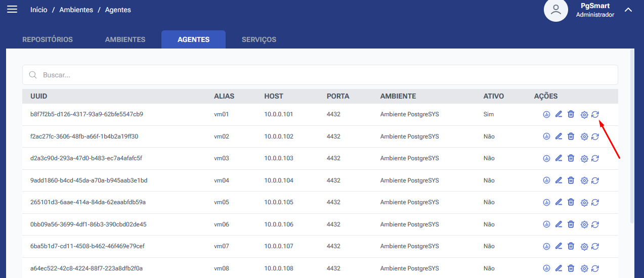This screenshot has width=644, height=278.
Task: Switch to the Serviços tab
Action: 259,39
